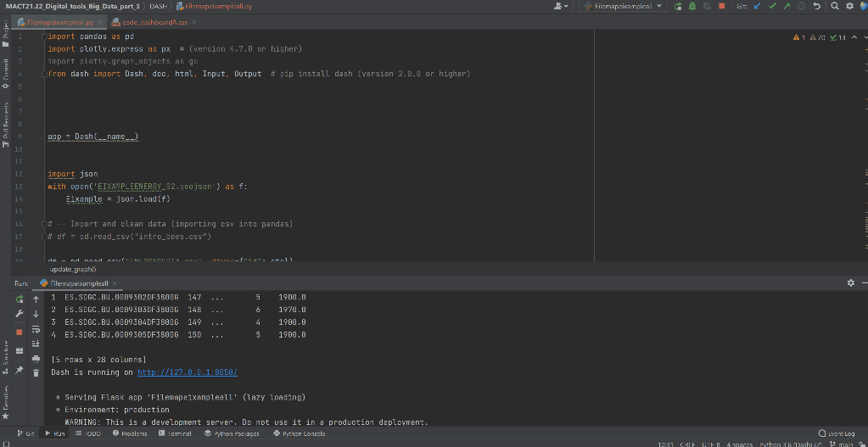Collapse the import block fold on line 1

(43, 37)
